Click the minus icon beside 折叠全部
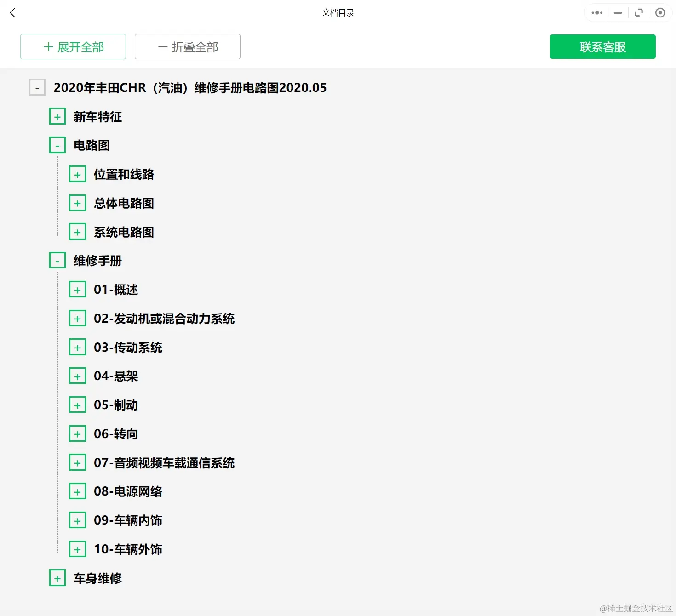The image size is (676, 616). [x=162, y=46]
